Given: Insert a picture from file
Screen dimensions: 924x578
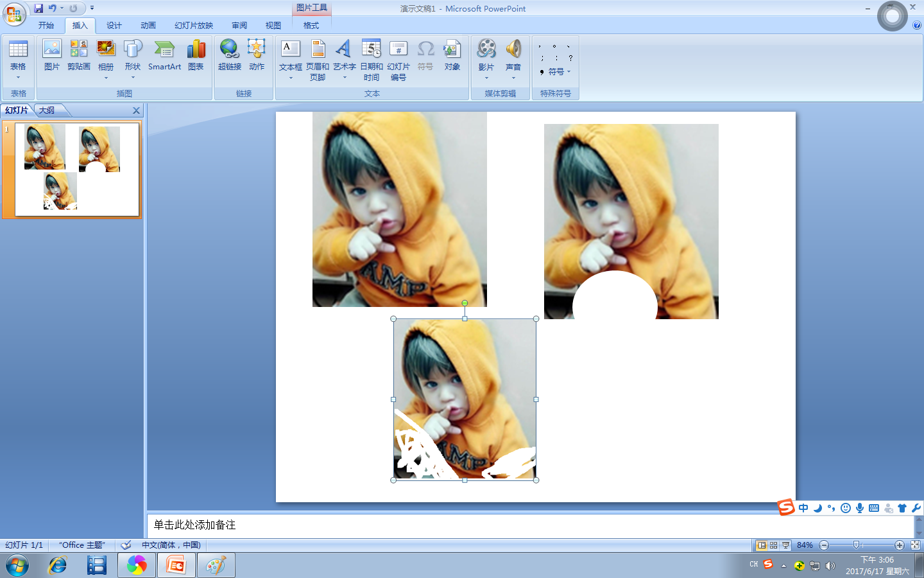Looking at the screenshot, I should click(x=52, y=55).
